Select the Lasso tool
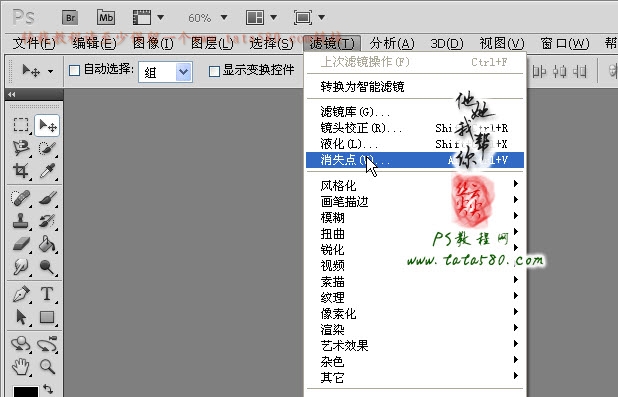 point(21,148)
